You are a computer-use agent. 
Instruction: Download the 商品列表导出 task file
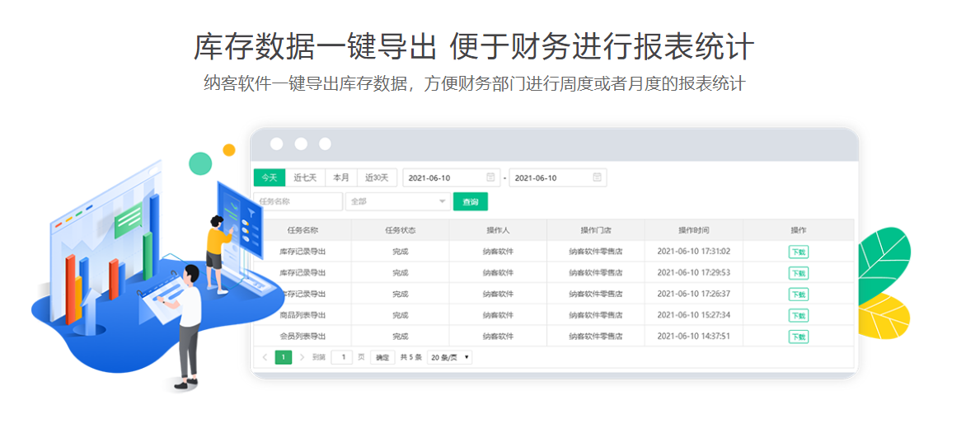(x=798, y=315)
